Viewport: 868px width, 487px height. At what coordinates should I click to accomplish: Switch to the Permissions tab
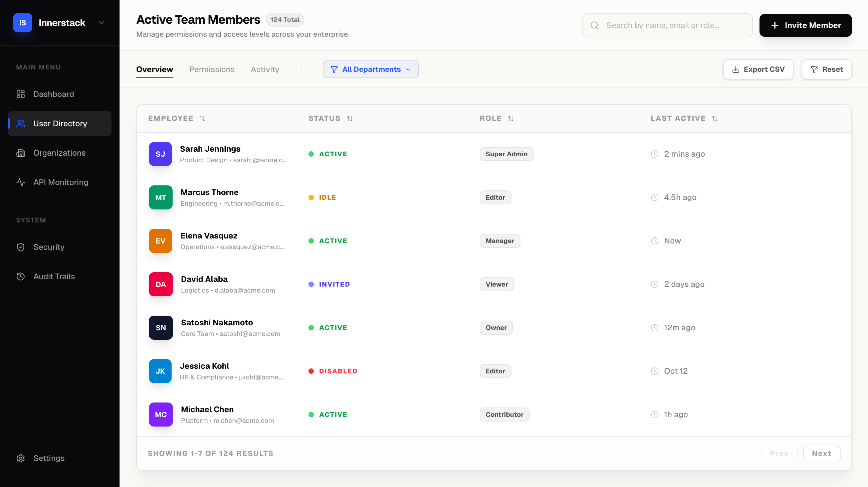point(212,69)
